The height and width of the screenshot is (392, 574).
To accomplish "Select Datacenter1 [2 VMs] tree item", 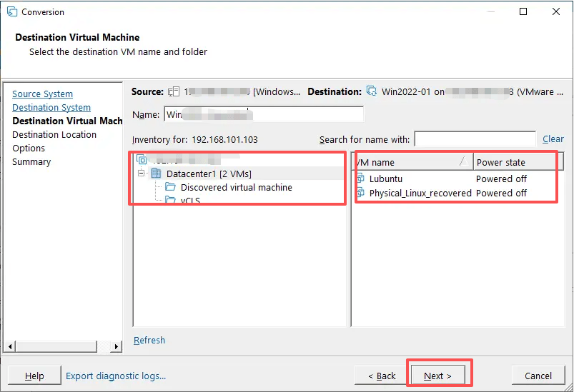I will [209, 174].
